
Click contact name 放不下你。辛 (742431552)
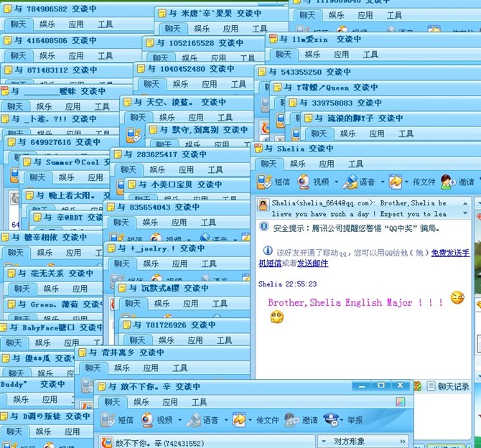point(159,443)
